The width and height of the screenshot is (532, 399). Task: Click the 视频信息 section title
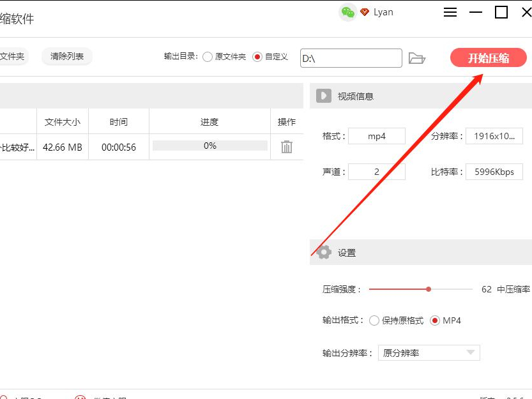[x=355, y=96]
